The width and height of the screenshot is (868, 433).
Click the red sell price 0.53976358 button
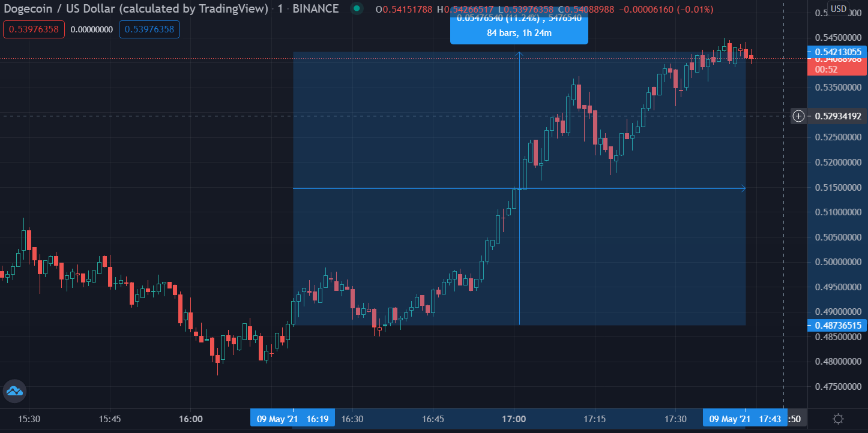pyautogui.click(x=34, y=29)
